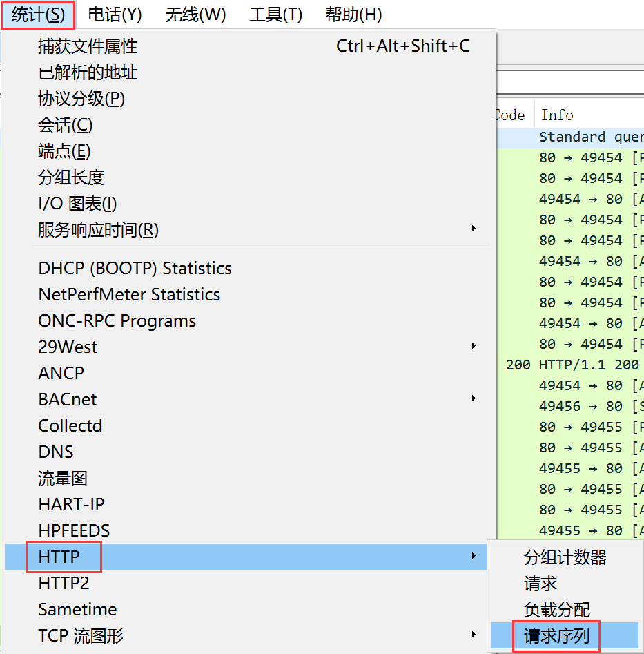This screenshot has height=654, width=644.
Task: Open the 工具(T) menu
Action: pos(275,15)
